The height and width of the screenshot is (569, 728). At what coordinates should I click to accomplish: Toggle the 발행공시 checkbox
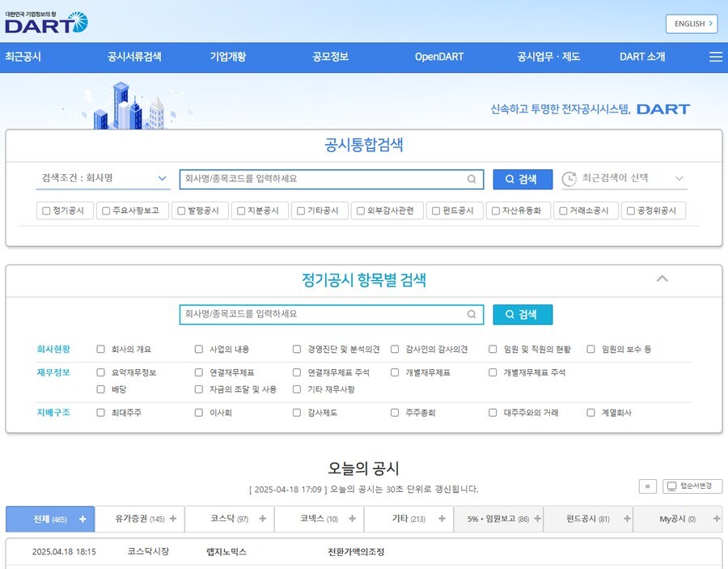[x=181, y=211]
